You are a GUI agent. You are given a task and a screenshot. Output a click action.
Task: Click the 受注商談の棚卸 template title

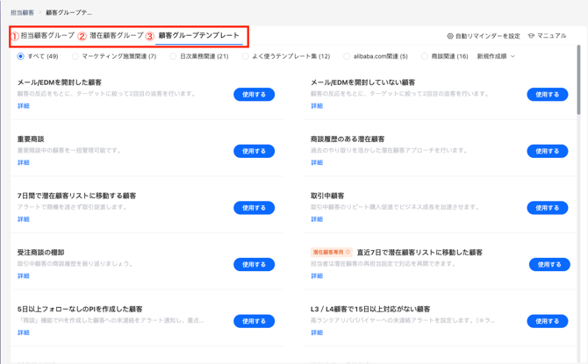click(41, 253)
